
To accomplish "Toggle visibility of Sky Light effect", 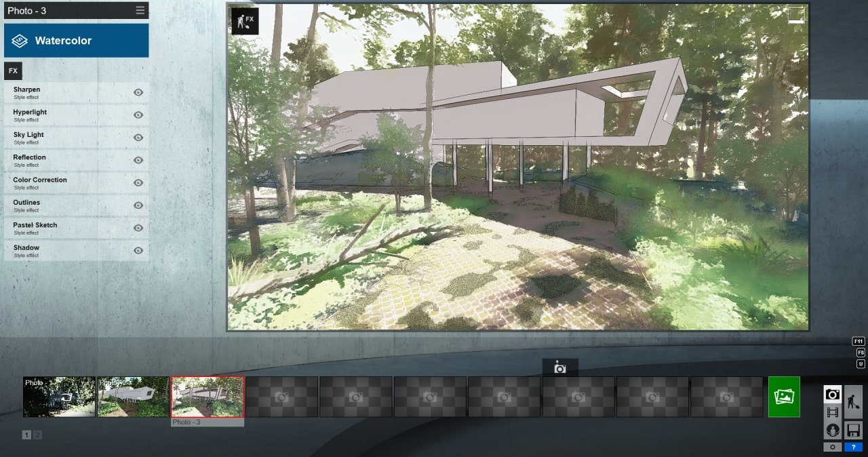I will tap(138, 138).
